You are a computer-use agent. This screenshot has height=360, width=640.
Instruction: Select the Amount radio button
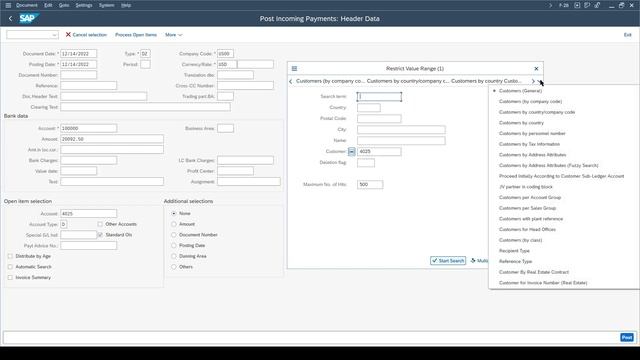(174, 224)
